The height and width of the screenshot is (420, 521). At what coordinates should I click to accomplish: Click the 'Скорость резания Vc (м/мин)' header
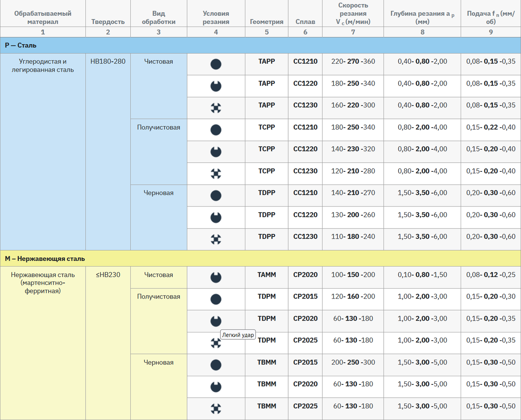tap(353, 13)
